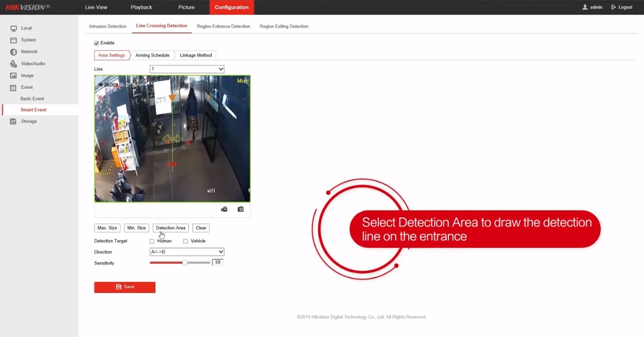644x337 pixels.
Task: Click the Local monitor icon in sidebar
Action: (x=13, y=28)
